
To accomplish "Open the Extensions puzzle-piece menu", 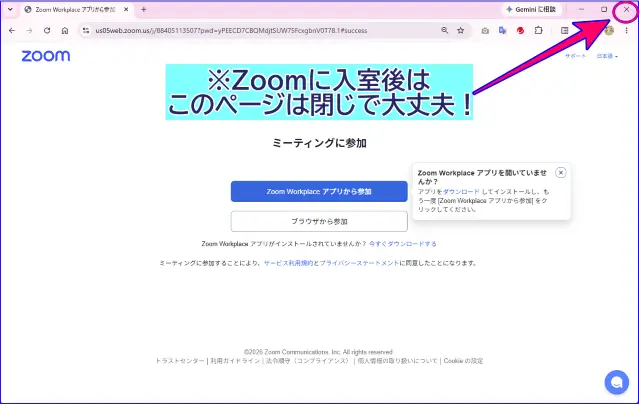I will pyautogui.click(x=538, y=31).
